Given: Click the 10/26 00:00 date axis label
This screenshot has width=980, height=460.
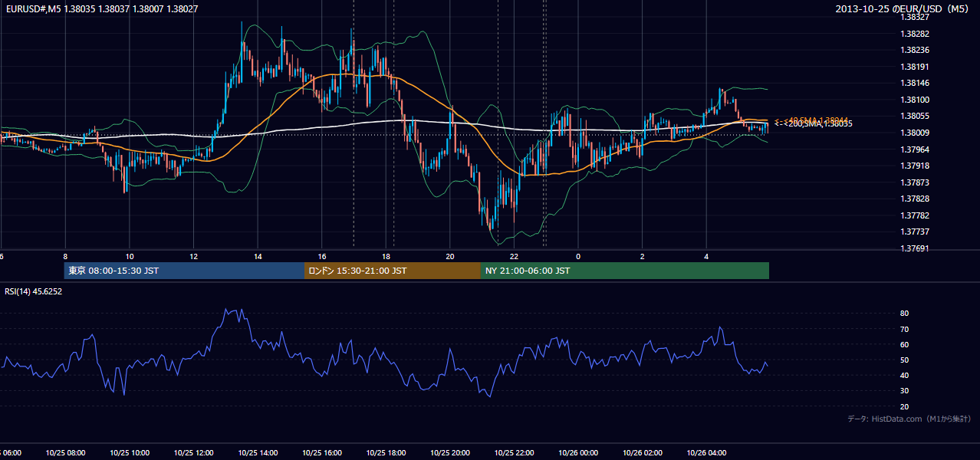Looking at the screenshot, I should [x=578, y=453].
